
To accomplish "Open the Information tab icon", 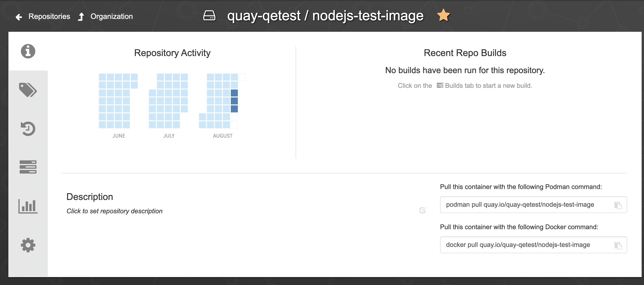I will click(x=28, y=51).
